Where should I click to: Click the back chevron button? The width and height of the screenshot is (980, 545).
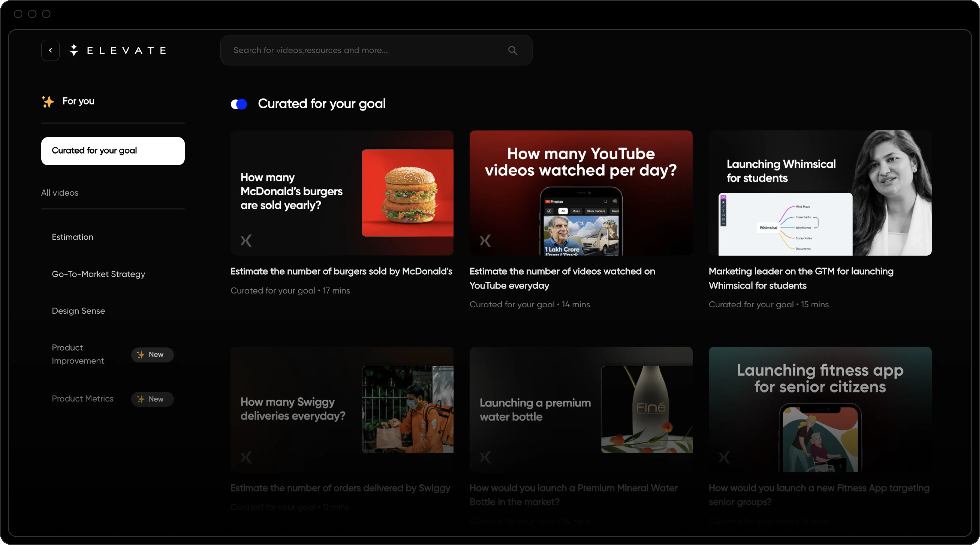50,50
